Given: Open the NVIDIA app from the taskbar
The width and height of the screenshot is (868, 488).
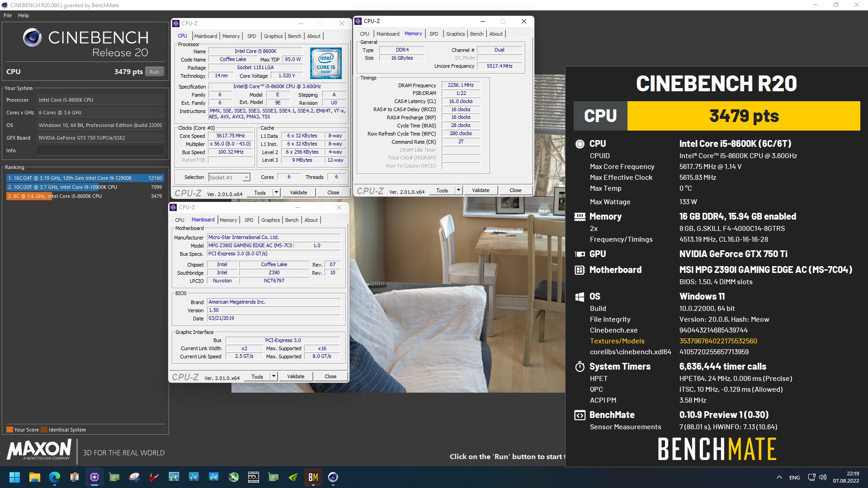Looking at the screenshot, I should (x=293, y=477).
